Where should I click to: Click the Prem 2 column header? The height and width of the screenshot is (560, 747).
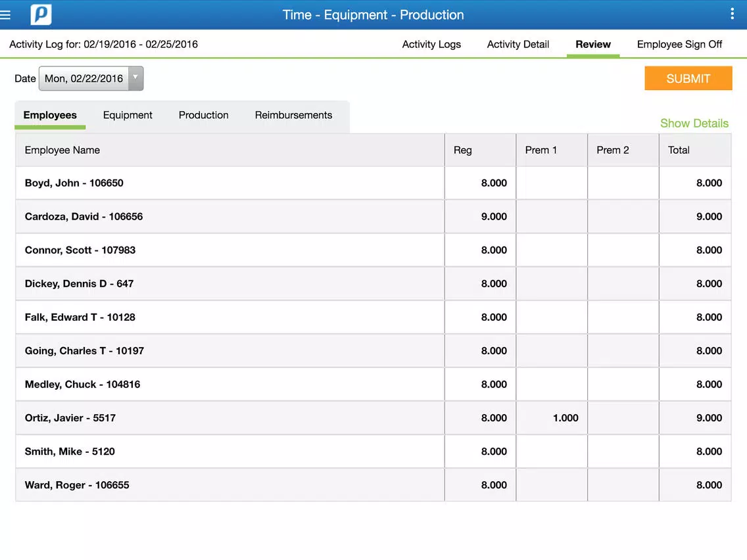coord(623,150)
